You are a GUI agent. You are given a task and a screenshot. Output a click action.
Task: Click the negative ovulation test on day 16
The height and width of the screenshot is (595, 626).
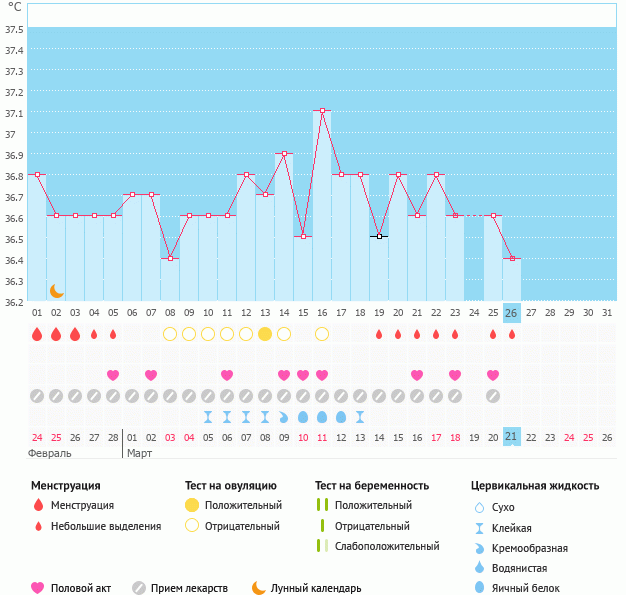click(322, 334)
